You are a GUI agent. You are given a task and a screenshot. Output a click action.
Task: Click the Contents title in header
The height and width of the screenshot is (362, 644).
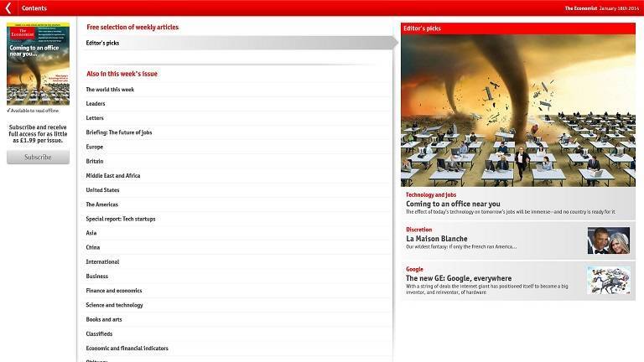tap(34, 8)
